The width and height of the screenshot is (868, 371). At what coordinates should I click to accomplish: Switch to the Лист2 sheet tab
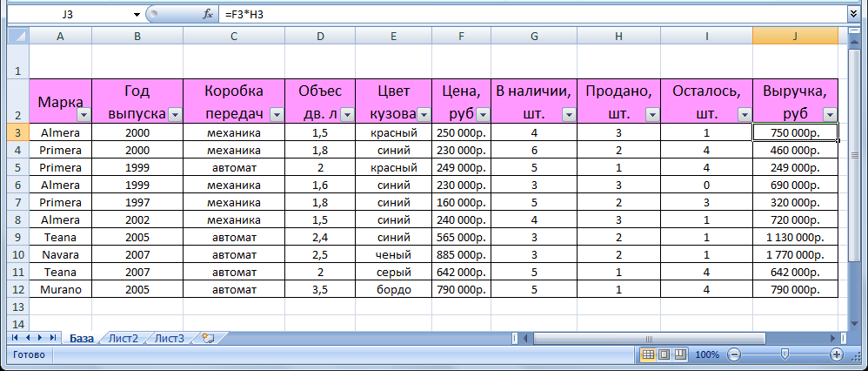click(123, 338)
